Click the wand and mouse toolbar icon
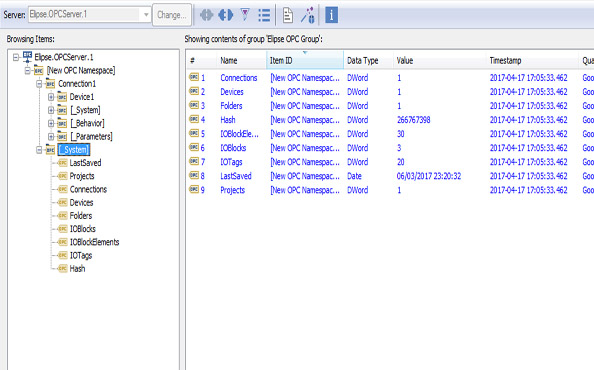 pyautogui.click(x=308, y=15)
